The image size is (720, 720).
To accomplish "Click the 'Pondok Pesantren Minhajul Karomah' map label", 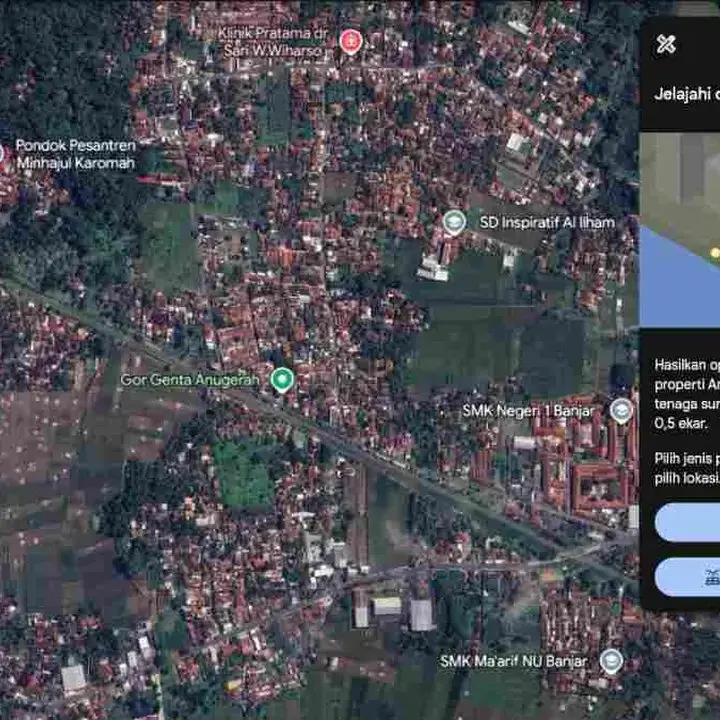I will pos(76,154).
